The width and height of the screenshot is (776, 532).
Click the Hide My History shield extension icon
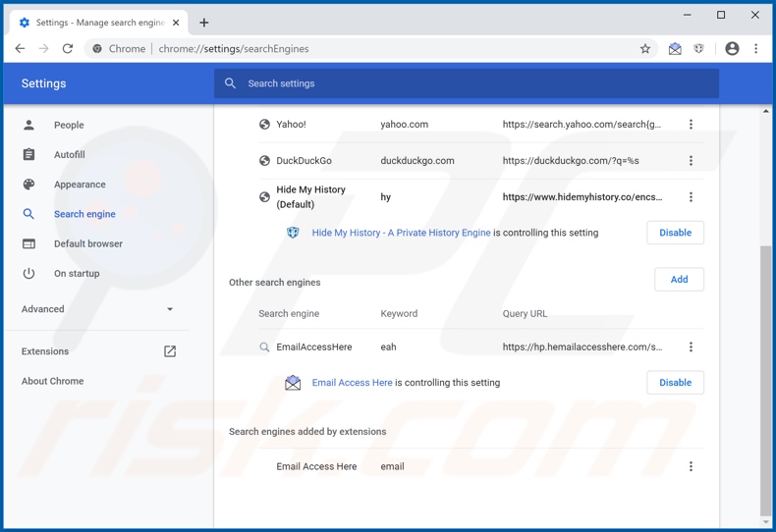[x=698, y=48]
